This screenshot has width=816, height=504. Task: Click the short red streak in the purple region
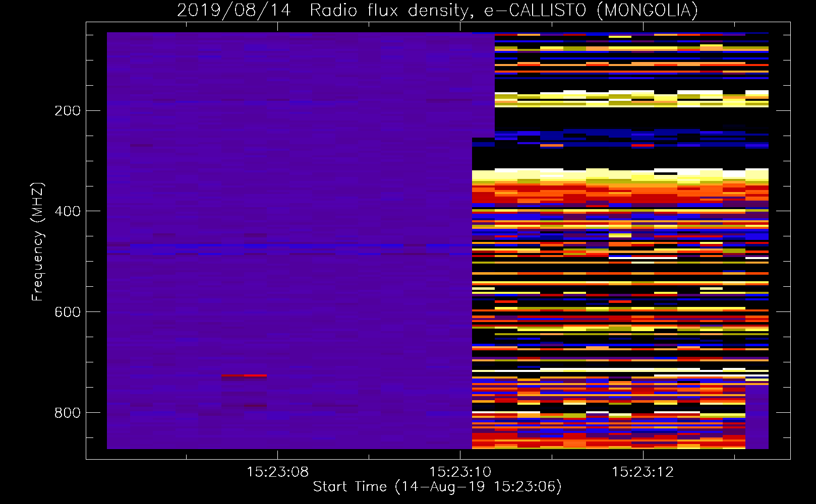pos(244,375)
